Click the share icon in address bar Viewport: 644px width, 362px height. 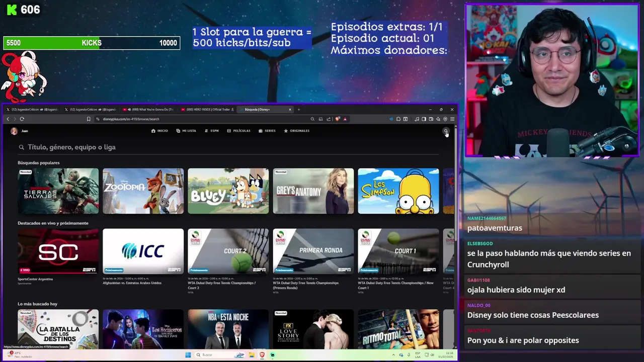(x=329, y=119)
